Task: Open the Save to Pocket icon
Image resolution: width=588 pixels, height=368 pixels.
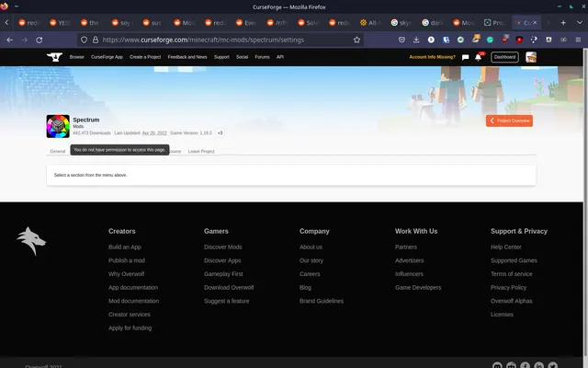Action: pyautogui.click(x=401, y=40)
